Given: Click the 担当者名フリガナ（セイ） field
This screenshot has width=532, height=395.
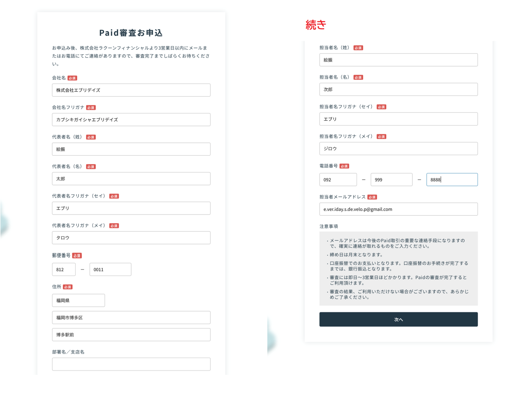Looking at the screenshot, I should pos(398,119).
